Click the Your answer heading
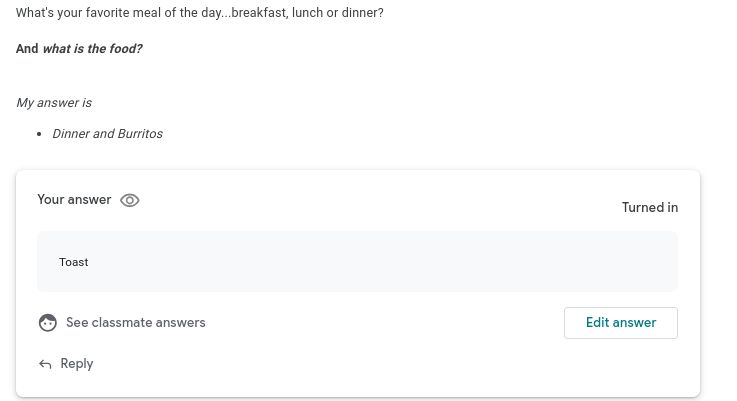 pos(74,200)
